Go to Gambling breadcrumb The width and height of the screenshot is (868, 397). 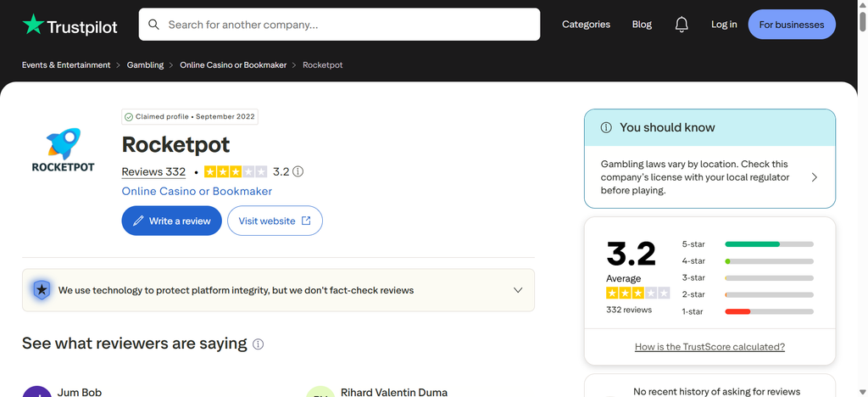(x=145, y=64)
